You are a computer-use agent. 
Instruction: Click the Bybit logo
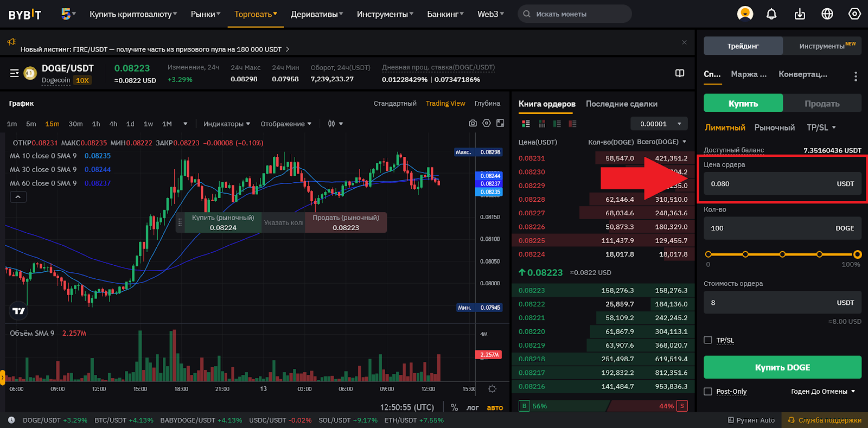pos(25,15)
